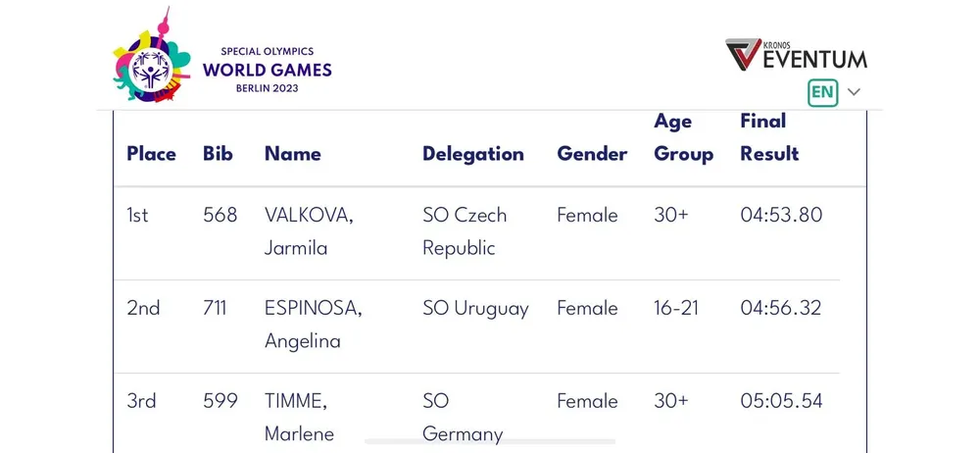
Task: Sort by Place column header
Action: pyautogui.click(x=151, y=154)
